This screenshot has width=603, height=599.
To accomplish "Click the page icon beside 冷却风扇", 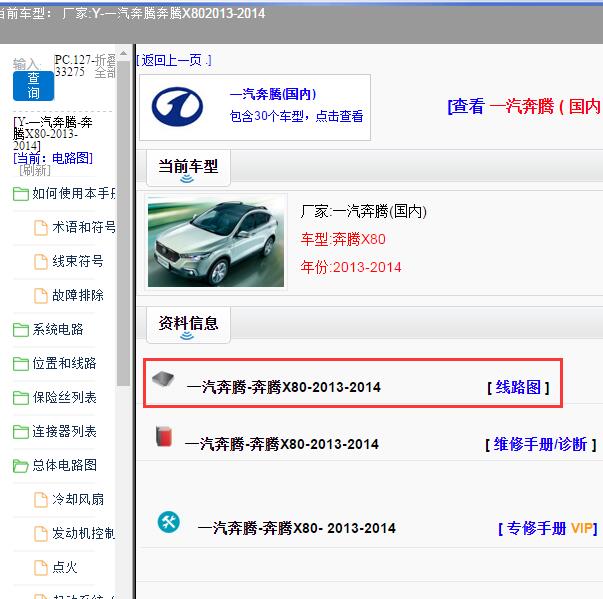I will pos(41,500).
